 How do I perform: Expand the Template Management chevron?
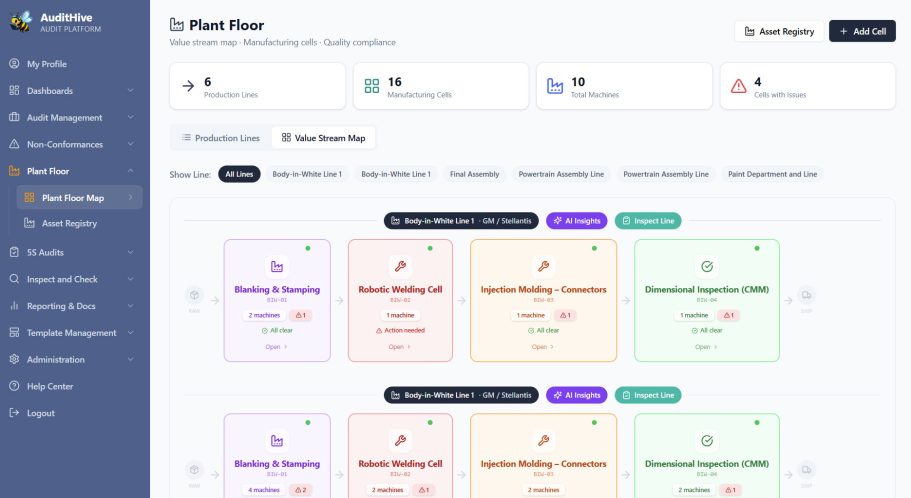point(131,332)
